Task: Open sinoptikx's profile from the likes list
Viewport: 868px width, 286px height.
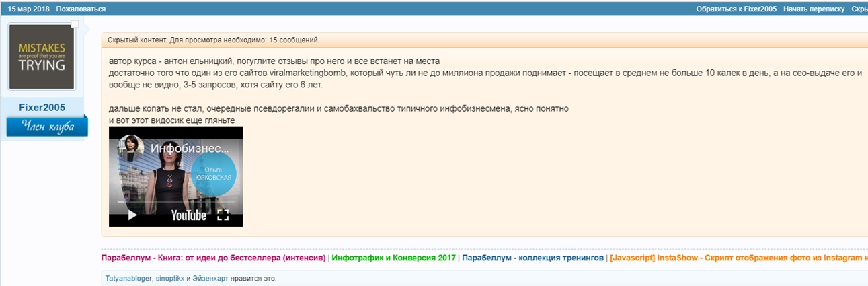Action: [x=170, y=278]
